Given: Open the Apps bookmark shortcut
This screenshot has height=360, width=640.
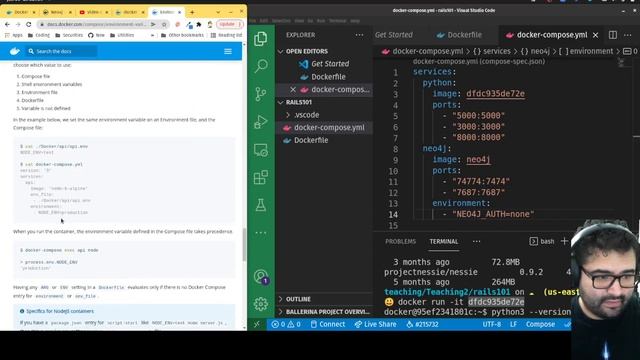Looking at the screenshot, I should [13, 36].
